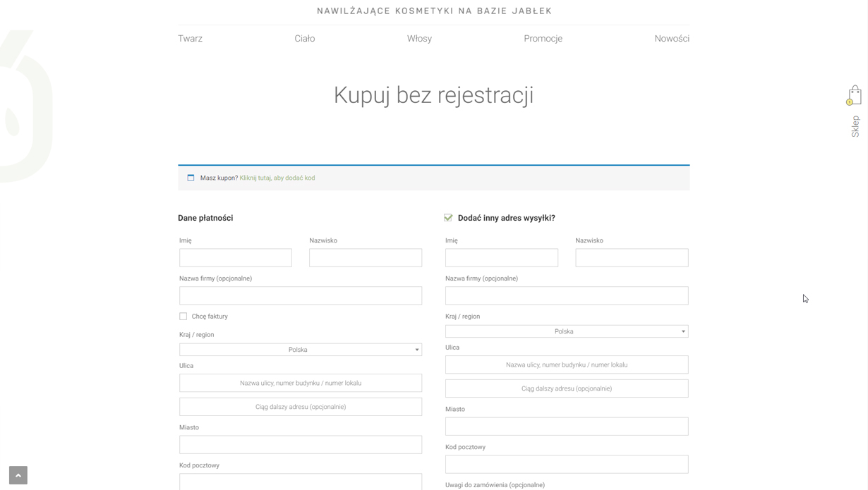
Task: Click the coupon calendar icon
Action: pyautogui.click(x=191, y=178)
